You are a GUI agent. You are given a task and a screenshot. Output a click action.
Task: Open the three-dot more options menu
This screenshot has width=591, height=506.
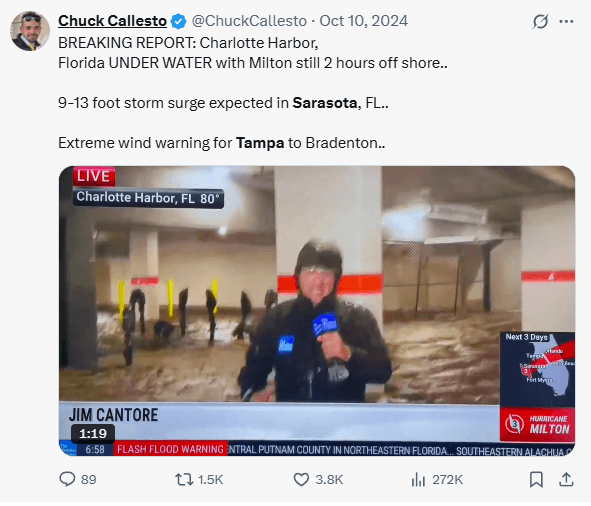[x=566, y=21]
